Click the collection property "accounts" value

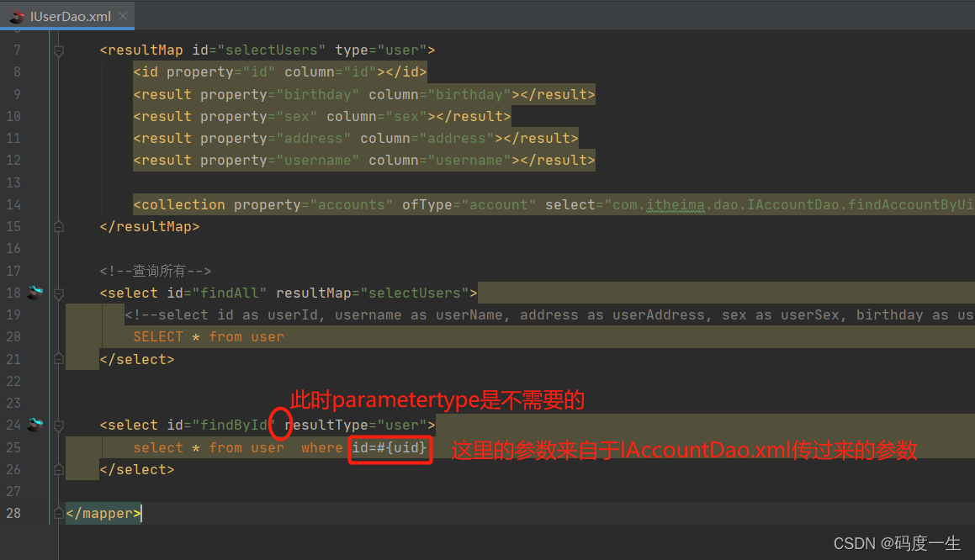pyautogui.click(x=352, y=204)
